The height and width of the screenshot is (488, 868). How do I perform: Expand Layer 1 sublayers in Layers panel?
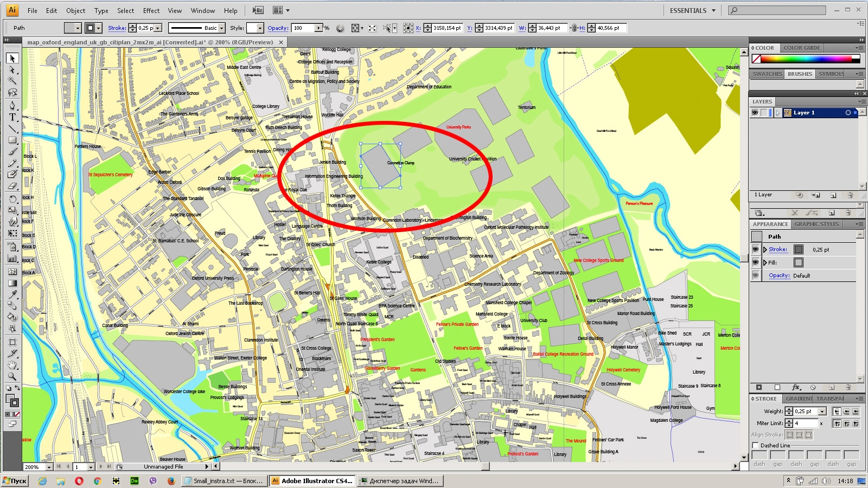[x=778, y=113]
